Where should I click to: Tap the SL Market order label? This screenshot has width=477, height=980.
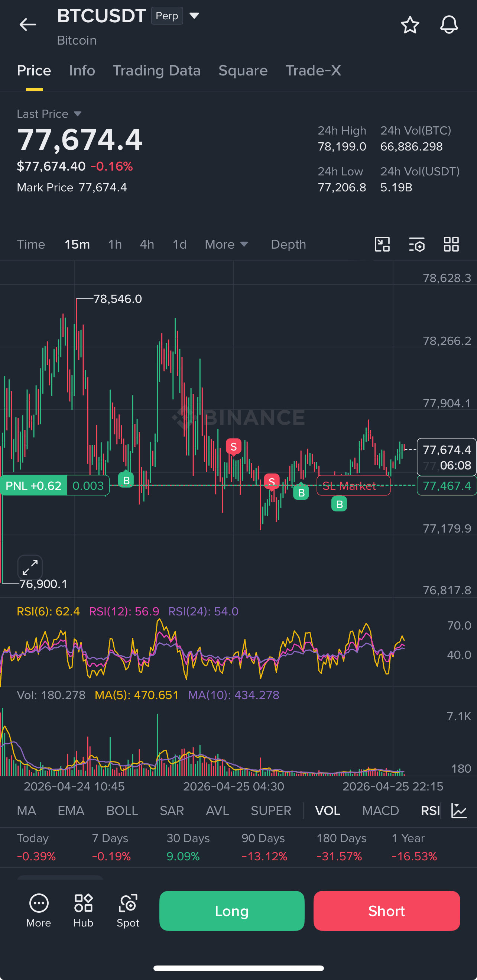point(353,485)
